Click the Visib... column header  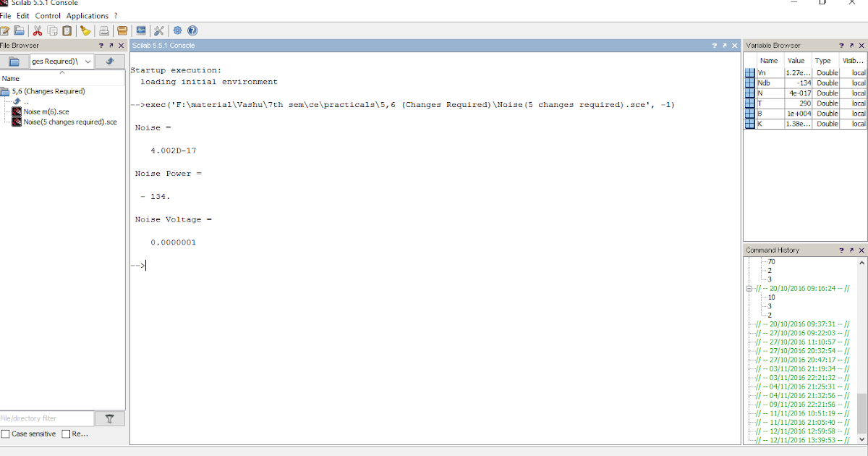tap(852, 61)
